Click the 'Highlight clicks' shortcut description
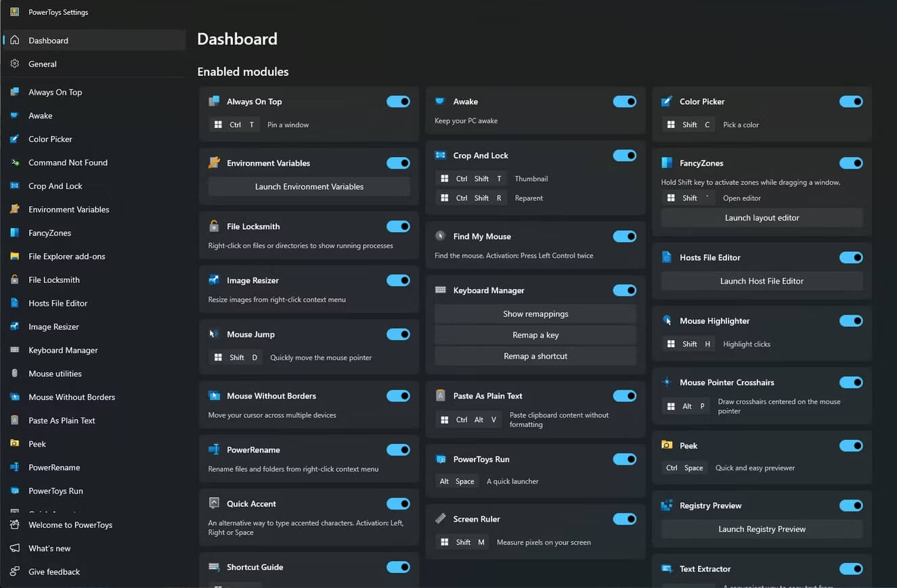Screen dimensions: 897x588 tap(747, 344)
